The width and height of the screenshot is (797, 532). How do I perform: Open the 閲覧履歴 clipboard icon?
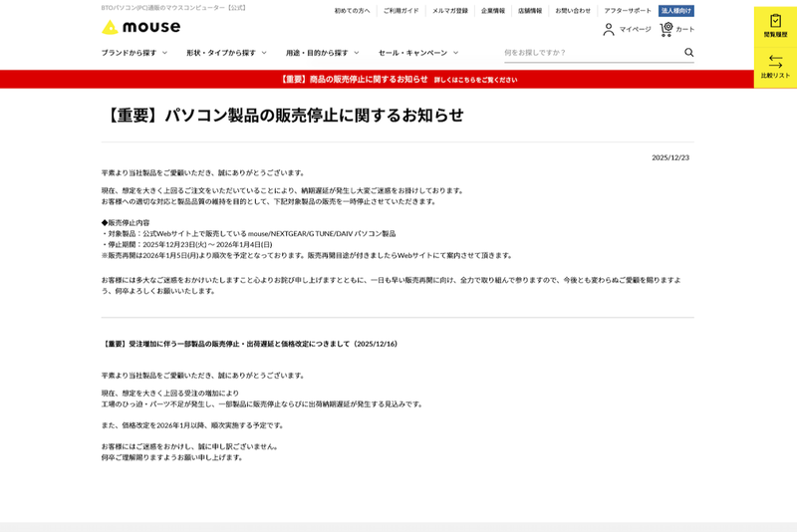click(x=775, y=21)
